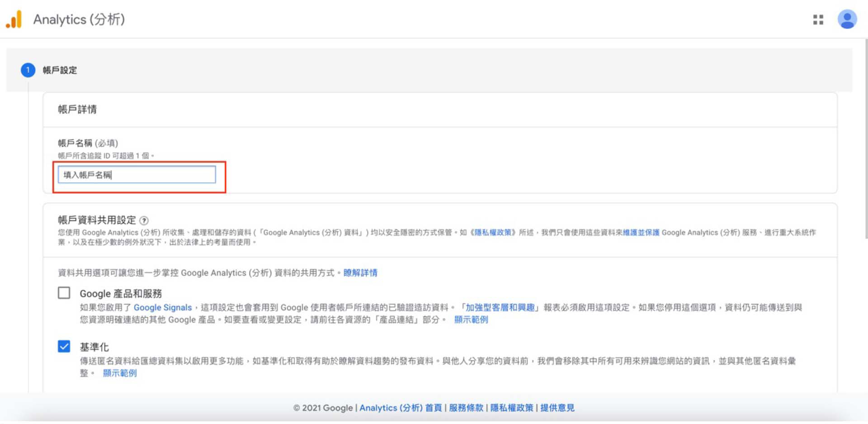Click the step 1 帳戶設定 circle

point(28,70)
